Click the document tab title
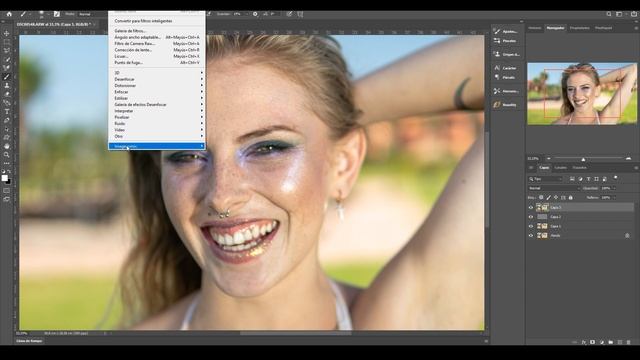640x360 pixels. pyautogui.click(x=53, y=24)
